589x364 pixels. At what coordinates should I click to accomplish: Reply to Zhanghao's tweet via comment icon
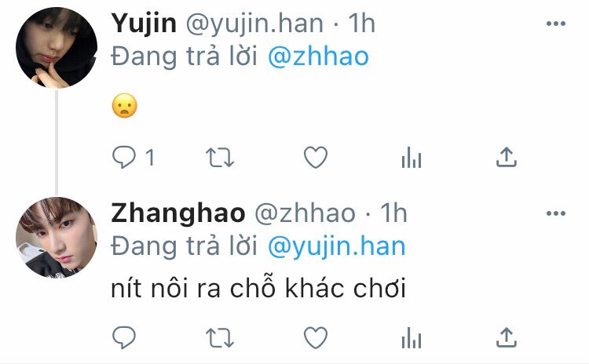123,337
